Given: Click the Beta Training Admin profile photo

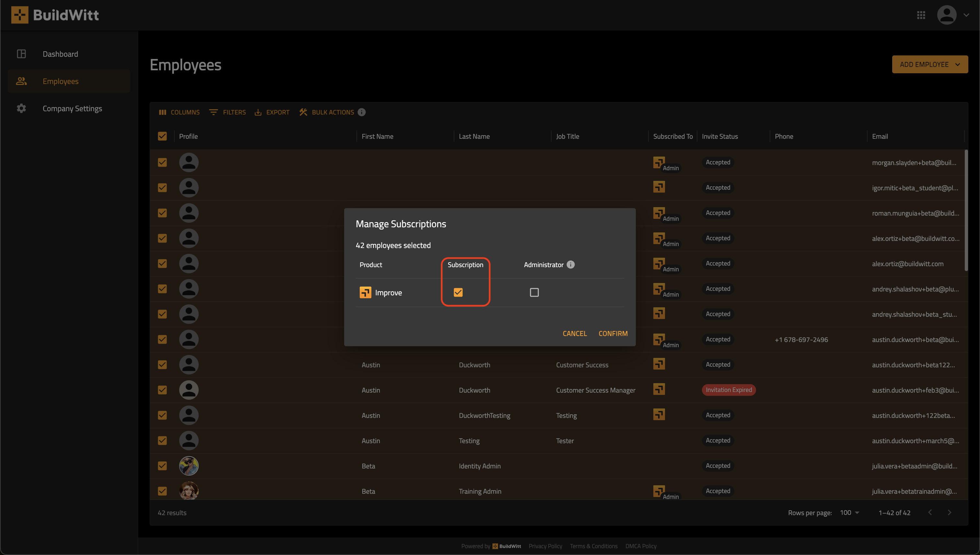Looking at the screenshot, I should point(189,491).
